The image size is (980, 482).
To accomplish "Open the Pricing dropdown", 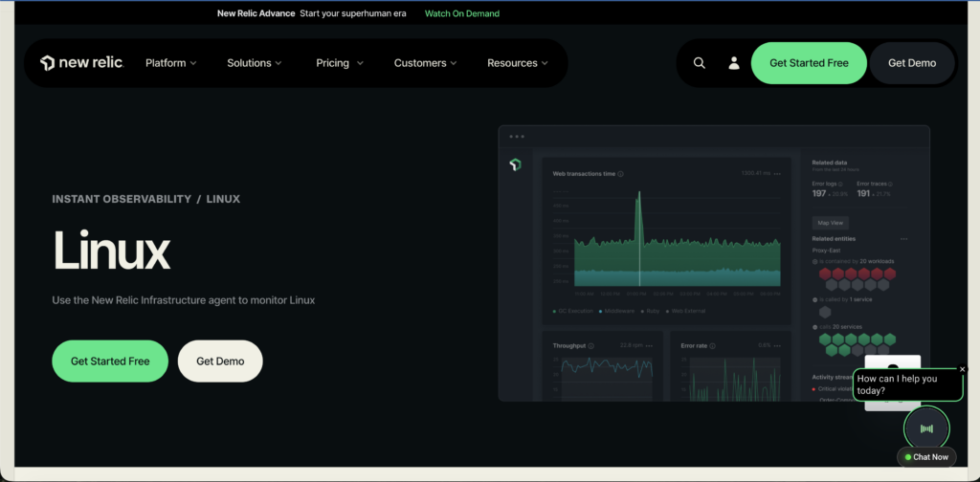I will tap(340, 63).
